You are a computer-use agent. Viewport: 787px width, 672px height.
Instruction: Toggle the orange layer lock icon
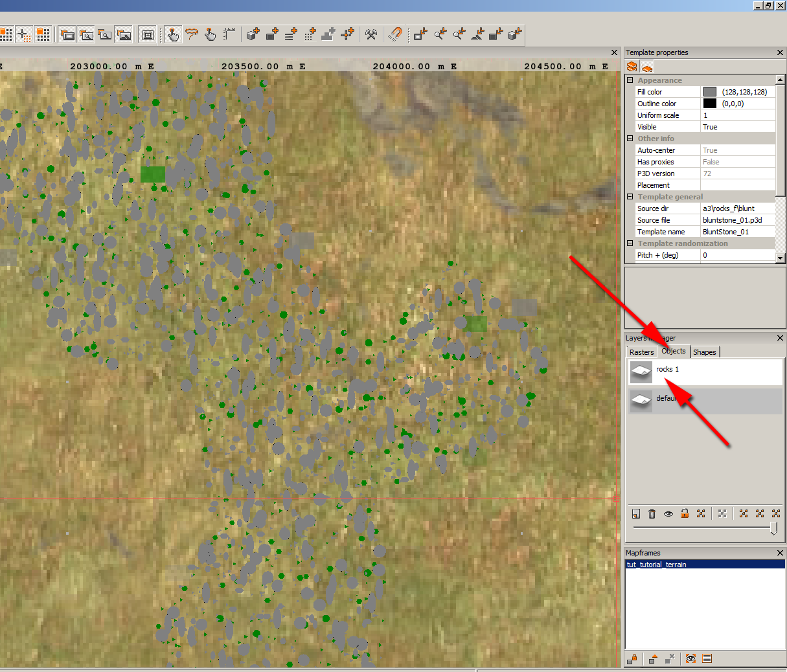pos(685,513)
